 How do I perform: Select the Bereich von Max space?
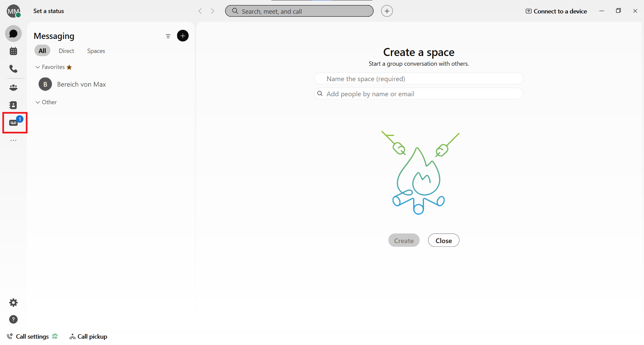tap(81, 84)
